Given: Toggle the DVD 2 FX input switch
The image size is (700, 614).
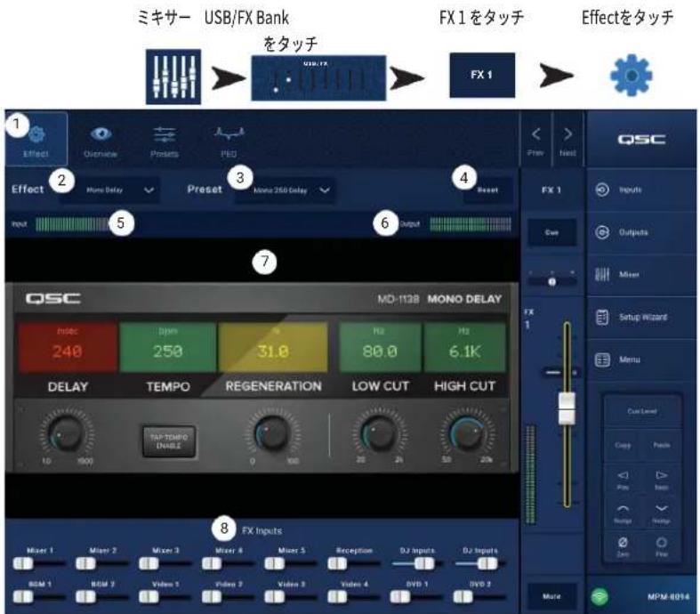Looking at the screenshot, I should (x=479, y=596).
